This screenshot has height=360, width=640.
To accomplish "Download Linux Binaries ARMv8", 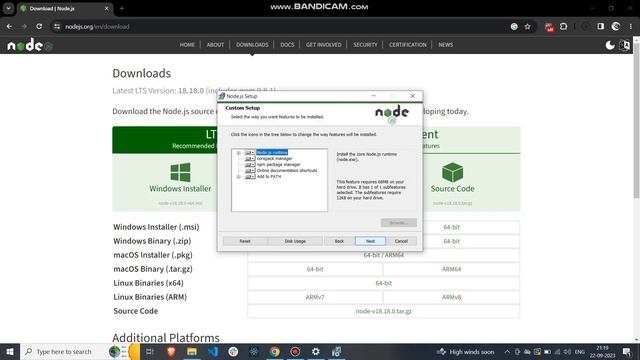I will (x=451, y=297).
